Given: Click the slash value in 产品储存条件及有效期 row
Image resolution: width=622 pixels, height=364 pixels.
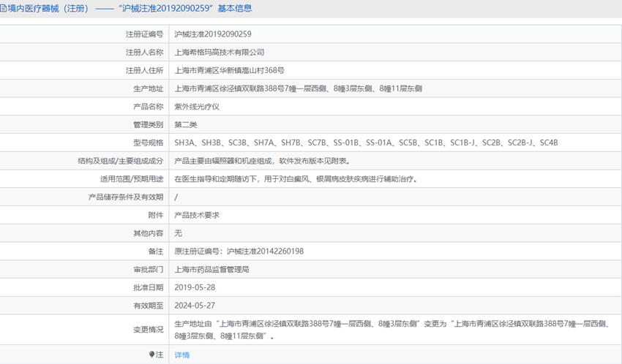Looking at the screenshot, I should (x=176, y=197).
